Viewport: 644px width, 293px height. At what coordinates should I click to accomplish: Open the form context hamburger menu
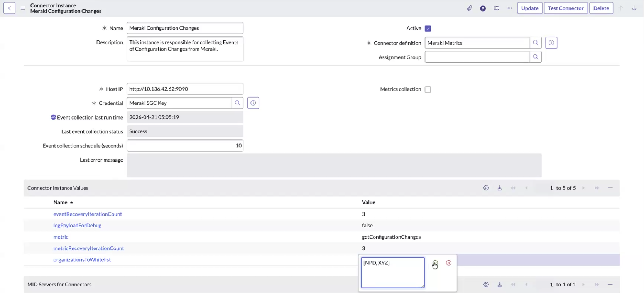pos(23,8)
